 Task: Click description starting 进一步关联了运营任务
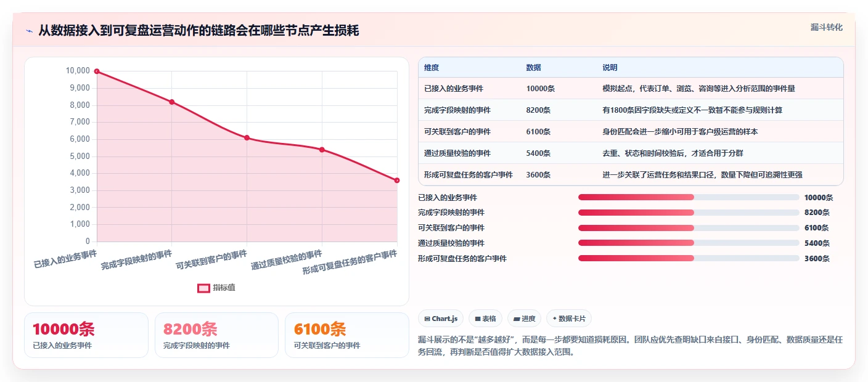tap(702, 175)
